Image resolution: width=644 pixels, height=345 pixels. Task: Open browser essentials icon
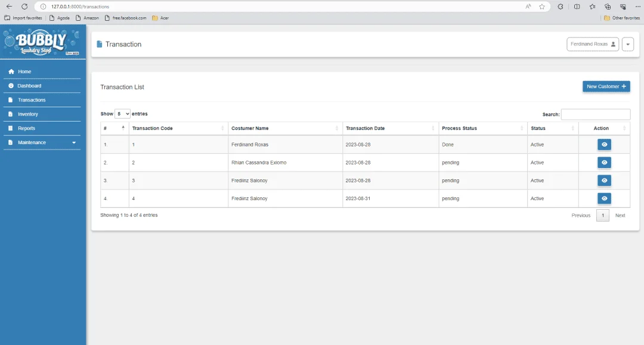[x=623, y=7]
